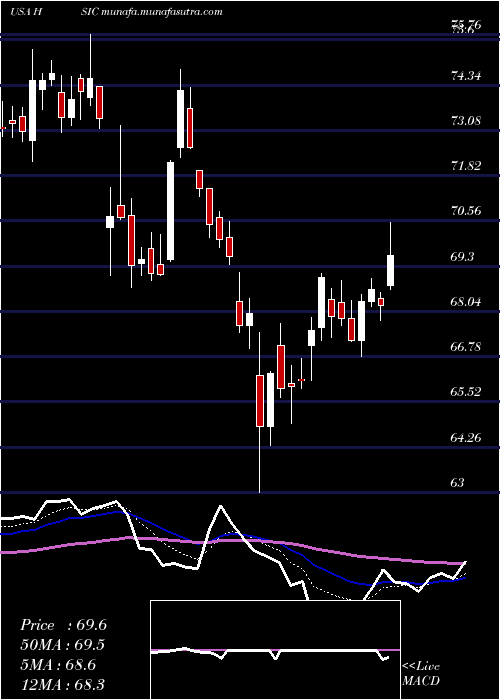Click the USA H ticker label

(x=26, y=12)
